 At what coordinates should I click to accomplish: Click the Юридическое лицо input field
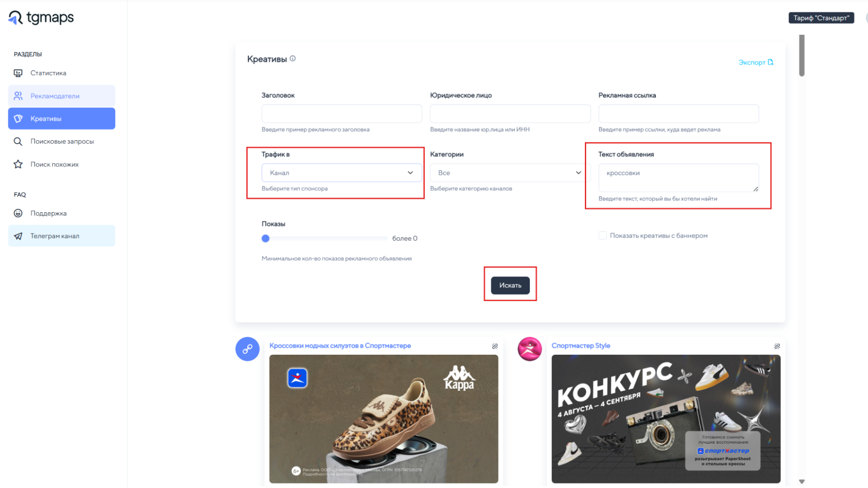point(510,114)
